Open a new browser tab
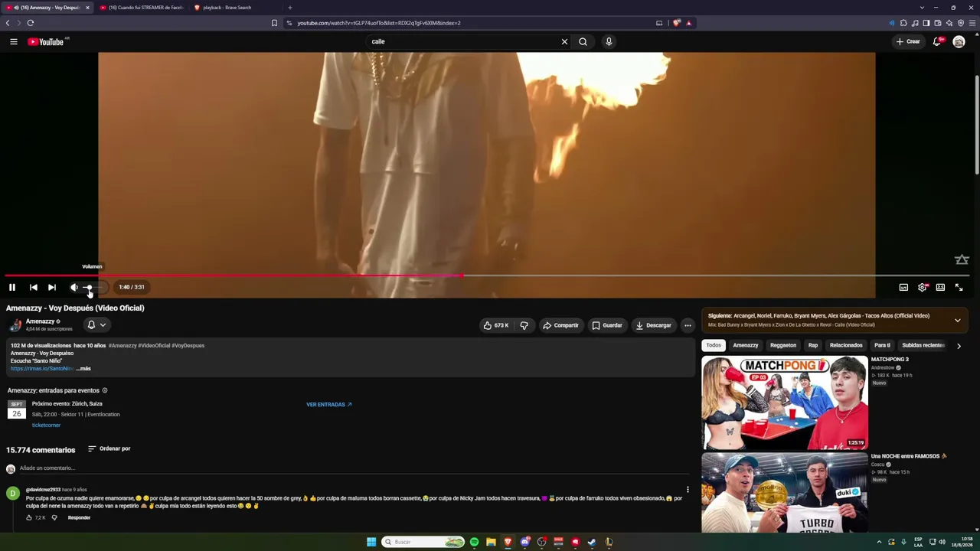 [290, 8]
